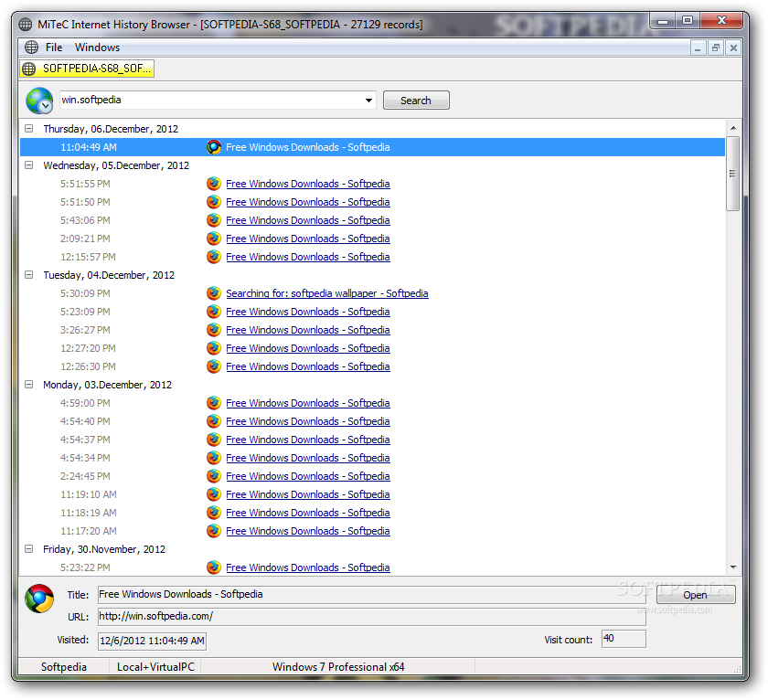Click the Firefox icon beside the 4:59:00 PM entry

214,403
